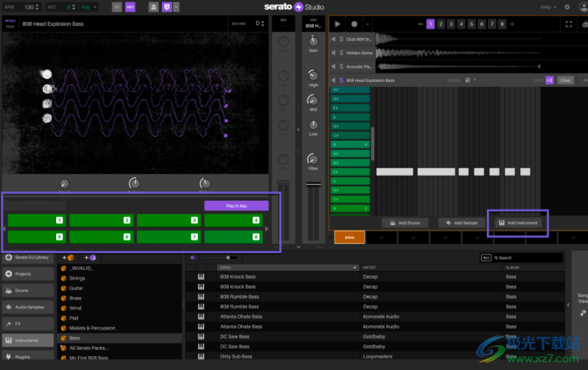Switch the Mono/Poly mode toggle
Image resolution: width=588 pixels, height=370 pixels.
click(x=10, y=24)
